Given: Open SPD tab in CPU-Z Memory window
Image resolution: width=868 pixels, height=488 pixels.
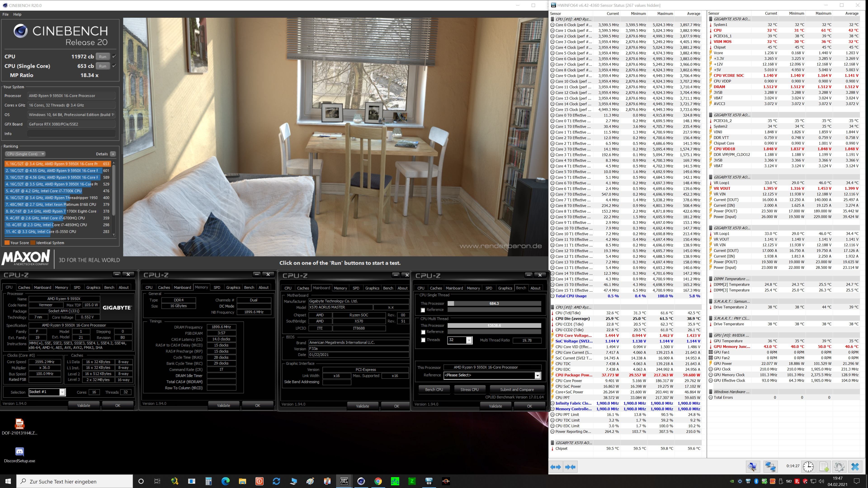Looking at the screenshot, I should click(x=217, y=287).
